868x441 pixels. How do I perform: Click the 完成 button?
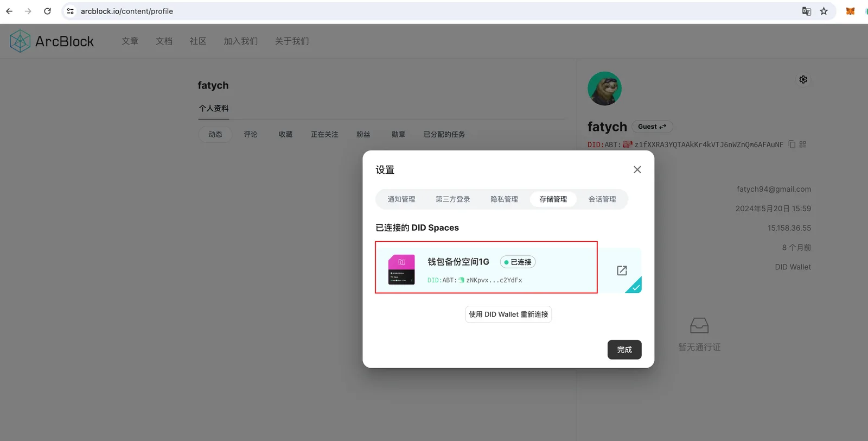pos(624,350)
